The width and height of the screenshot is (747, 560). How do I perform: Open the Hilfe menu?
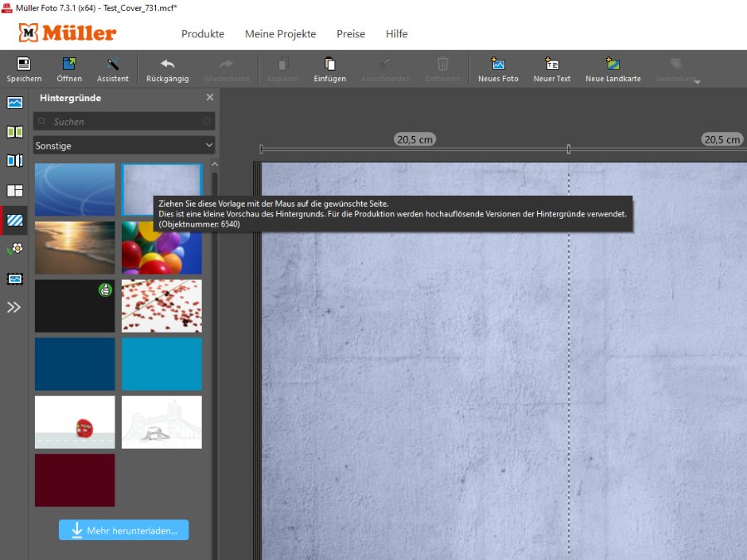tap(397, 34)
